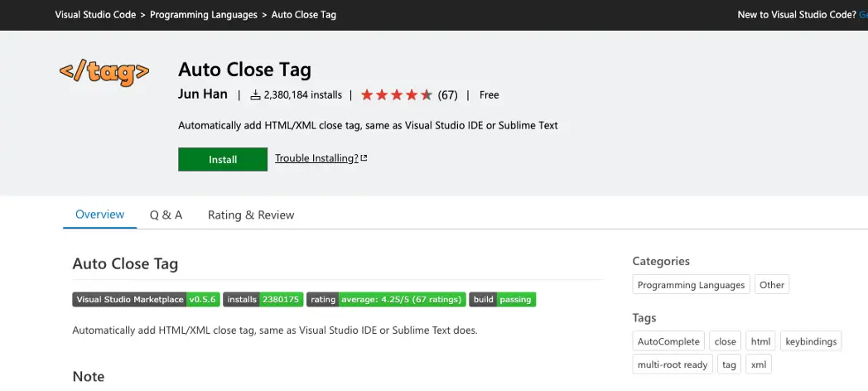Click the keybindings tag

(x=811, y=341)
